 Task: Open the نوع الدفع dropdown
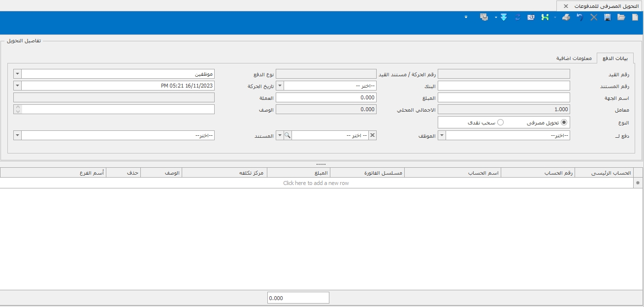tap(18, 74)
